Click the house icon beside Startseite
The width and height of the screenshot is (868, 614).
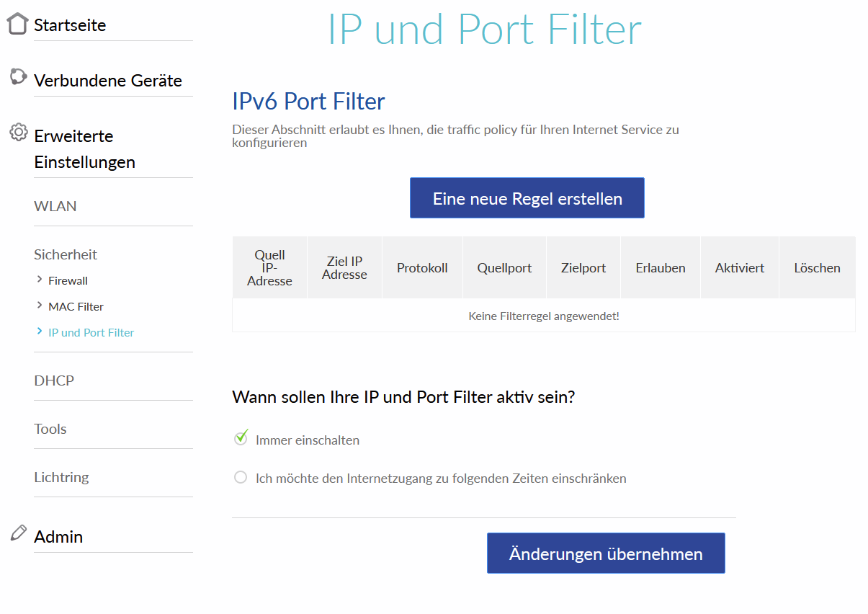[18, 24]
